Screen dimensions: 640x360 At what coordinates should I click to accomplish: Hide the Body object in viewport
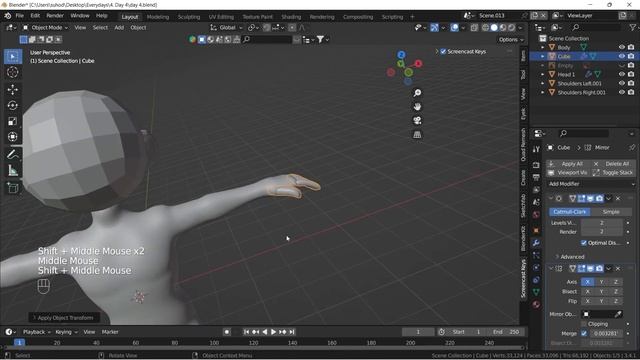coord(622,47)
